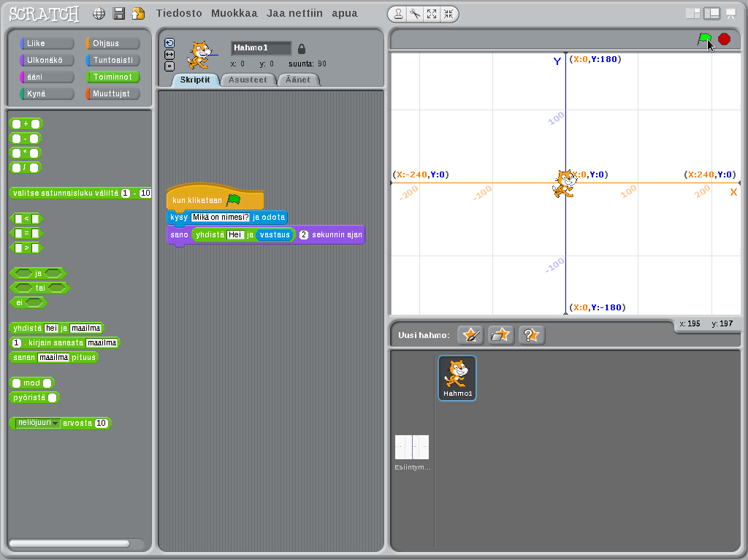748x560 pixels.
Task: Click the subtraction operator block
Action: coord(26,138)
